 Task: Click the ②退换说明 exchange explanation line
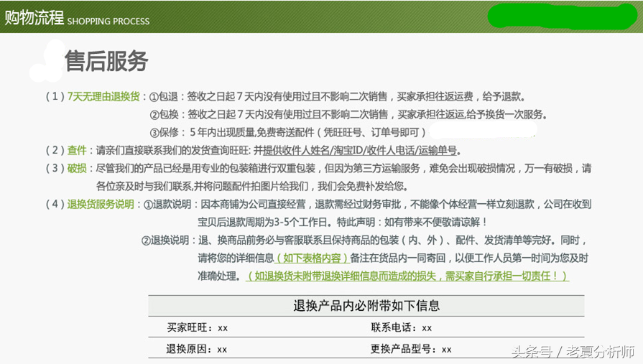coord(364,241)
